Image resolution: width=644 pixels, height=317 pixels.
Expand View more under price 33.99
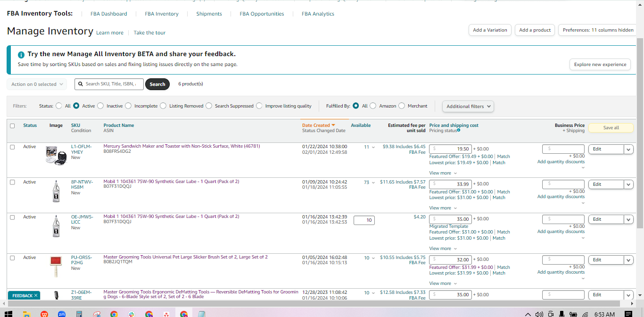click(443, 208)
